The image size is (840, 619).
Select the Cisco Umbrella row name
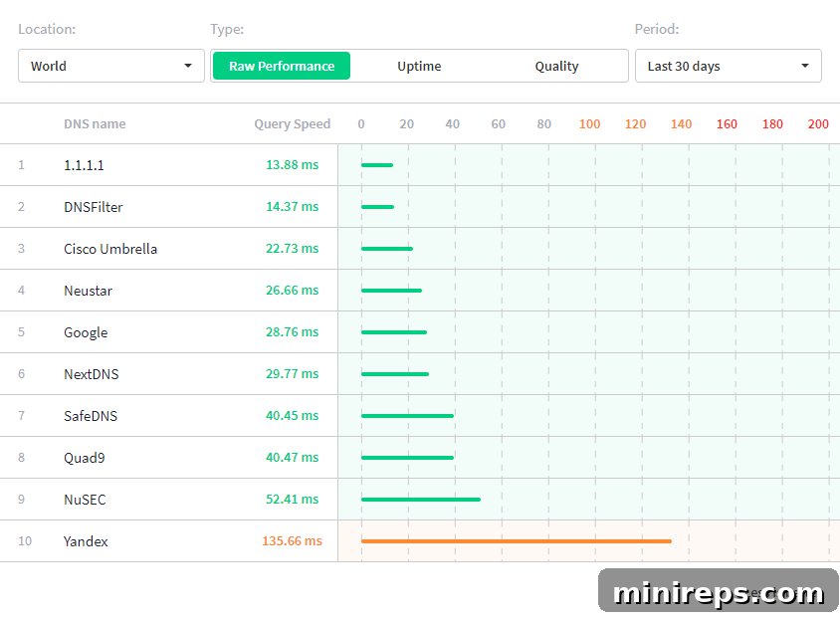coord(110,249)
